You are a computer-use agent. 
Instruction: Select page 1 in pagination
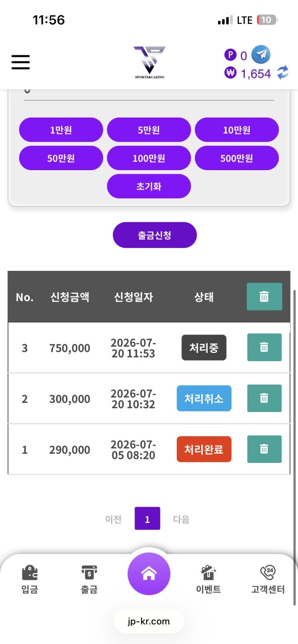tap(147, 518)
